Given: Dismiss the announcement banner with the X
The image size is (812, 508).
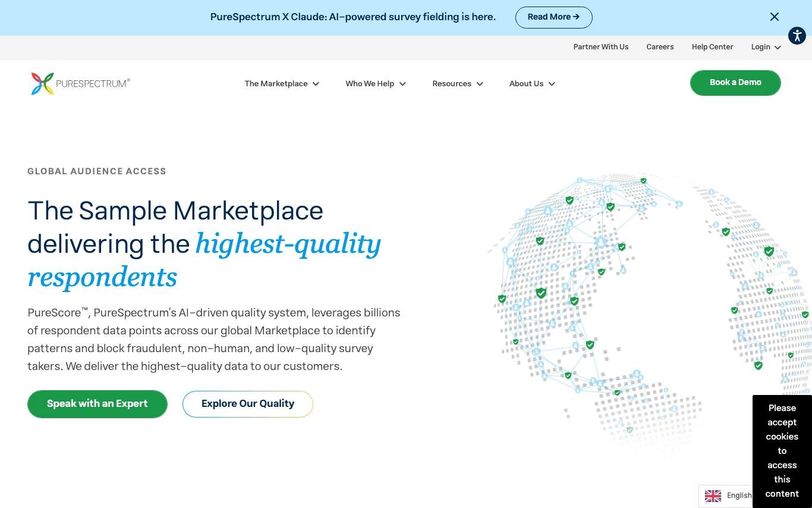Looking at the screenshot, I should point(775,17).
